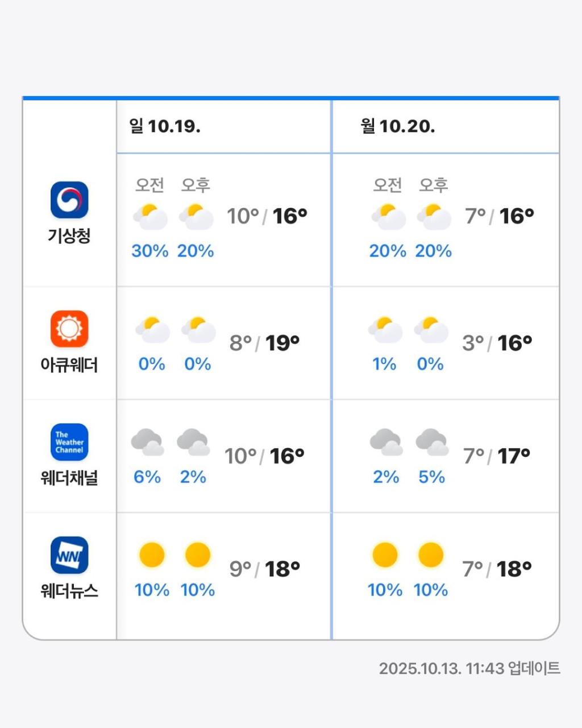Click 아큐웨더 afternoon partly cloudy icon 10.19

[198, 329]
